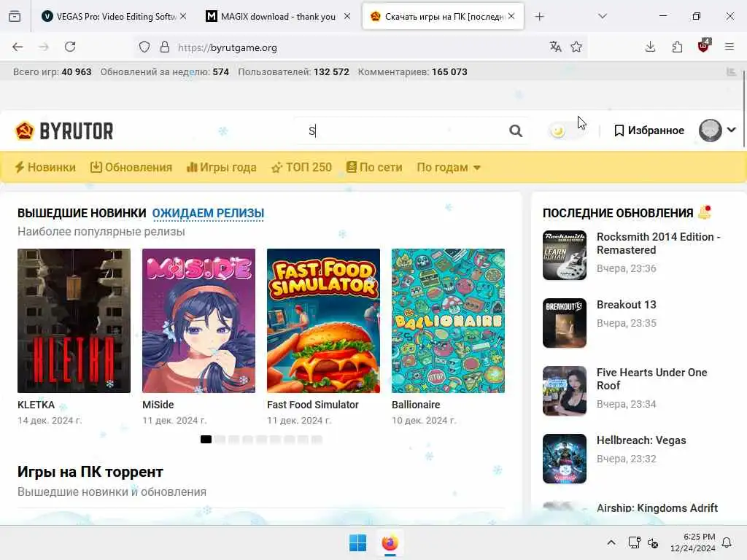Open the Firefox downloads panel

point(650,47)
